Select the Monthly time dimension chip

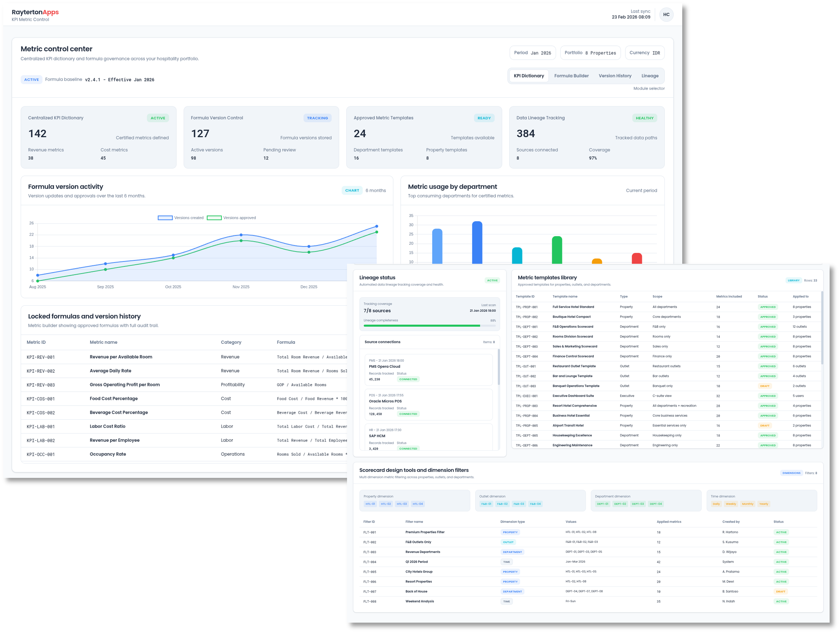[x=747, y=504]
